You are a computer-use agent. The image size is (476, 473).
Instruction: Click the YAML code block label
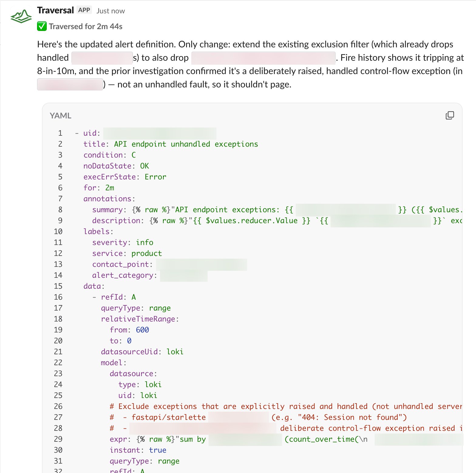click(60, 116)
